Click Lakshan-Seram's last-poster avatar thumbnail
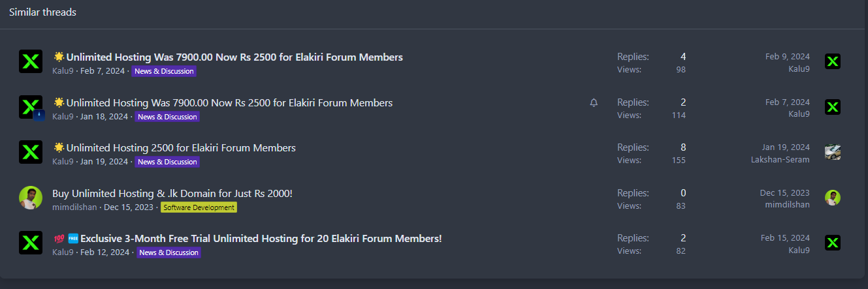 pyautogui.click(x=833, y=152)
